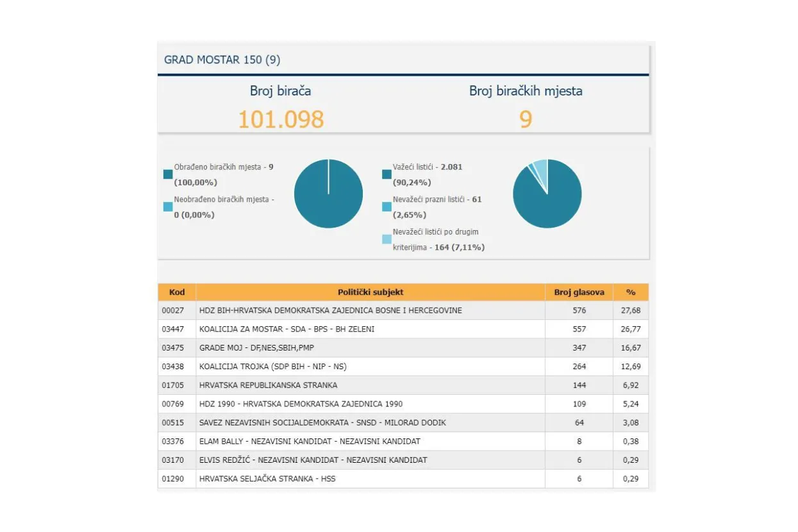The image size is (798, 532).
Task: Click the Nevažeći prazni listići legend swatch
Action: click(x=387, y=207)
